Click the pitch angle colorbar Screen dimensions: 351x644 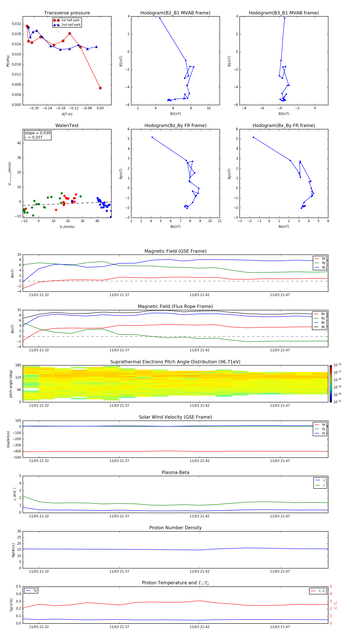click(331, 384)
